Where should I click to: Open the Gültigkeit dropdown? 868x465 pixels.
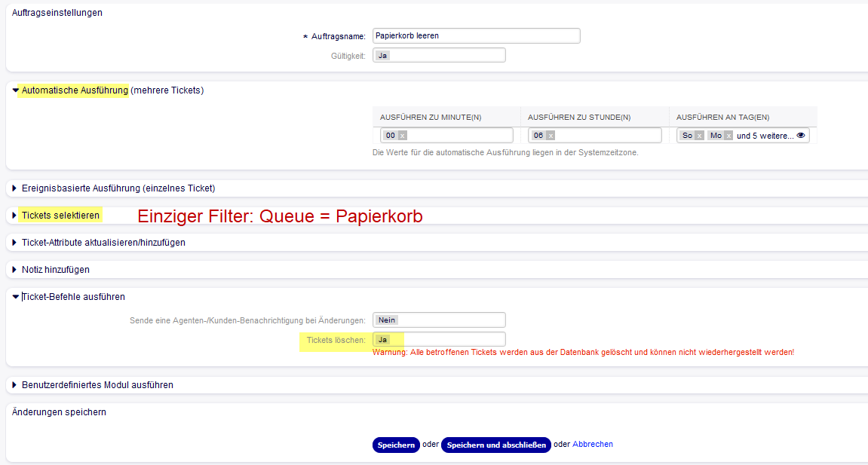(439, 55)
